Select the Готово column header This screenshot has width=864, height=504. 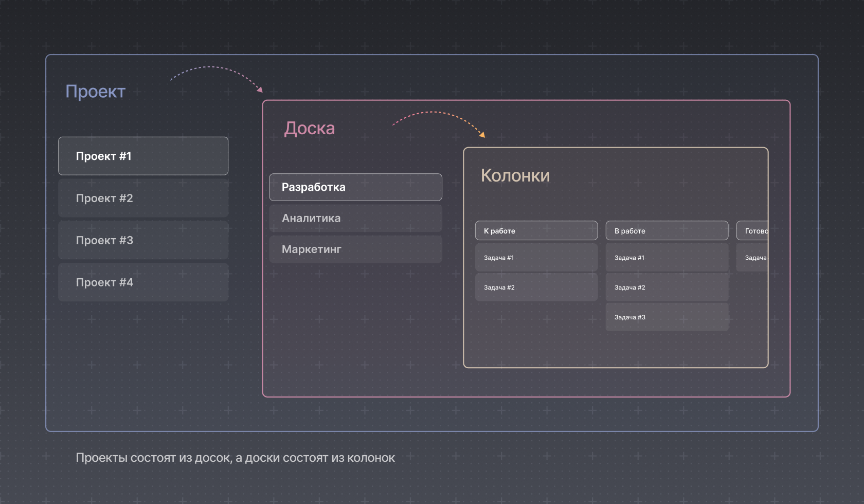753,231
